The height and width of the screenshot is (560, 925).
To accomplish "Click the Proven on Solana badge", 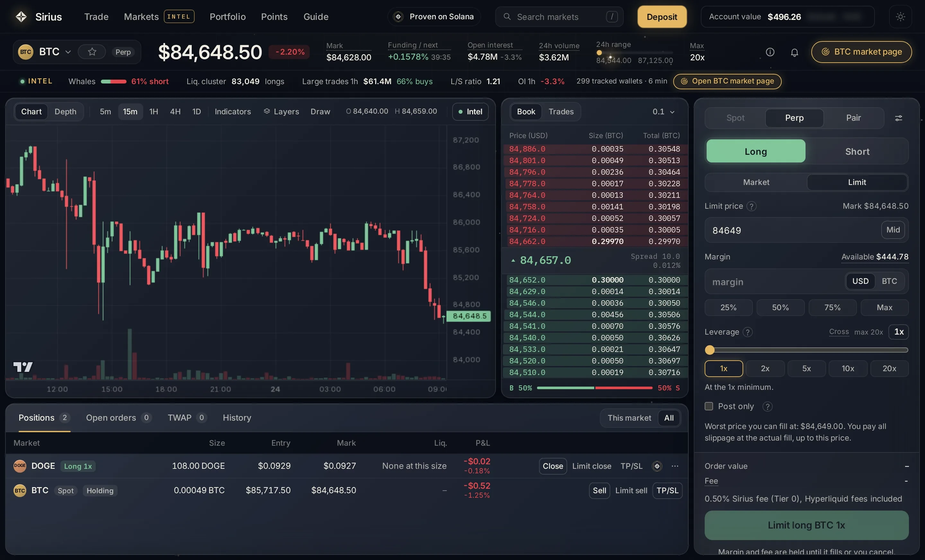I will click(434, 16).
